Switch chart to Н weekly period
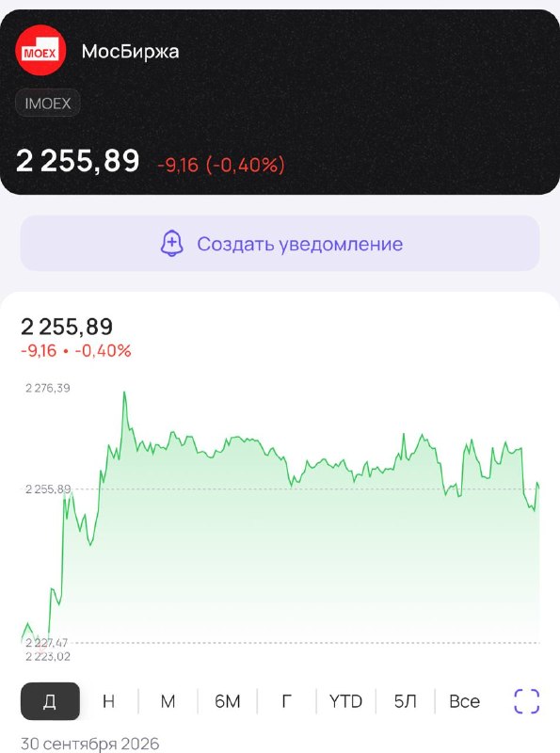 108,701
